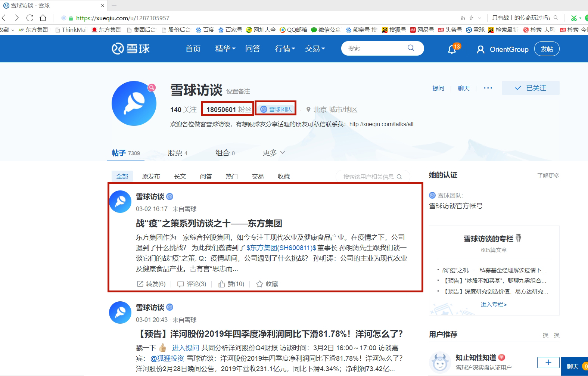
Task: Open a new browser tab
Action: click(x=114, y=6)
